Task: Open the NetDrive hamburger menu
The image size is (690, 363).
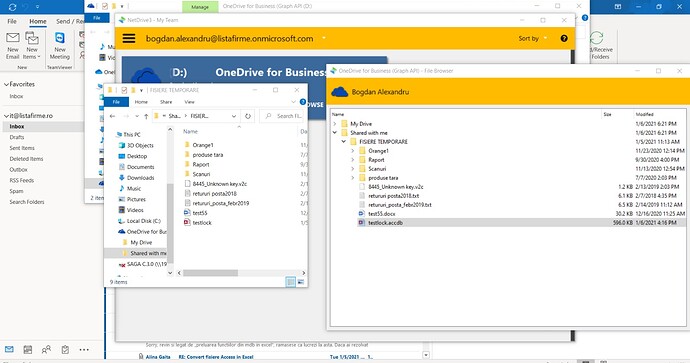Action: [128, 38]
